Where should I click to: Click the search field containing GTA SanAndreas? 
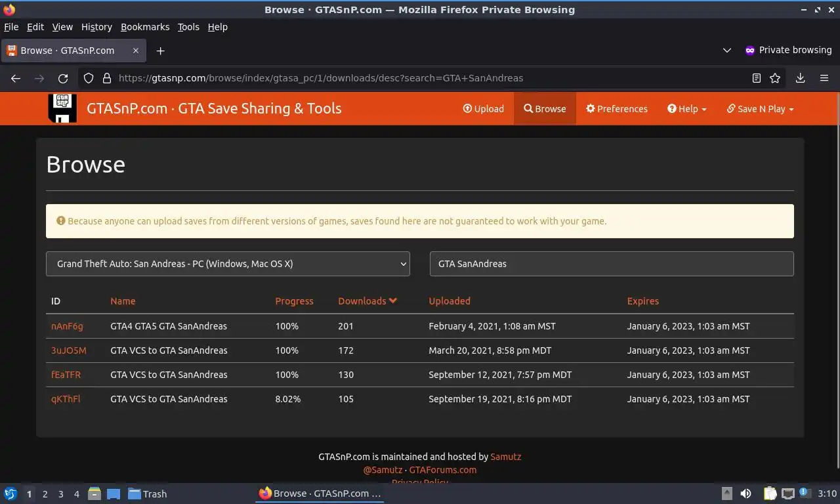[x=612, y=264]
